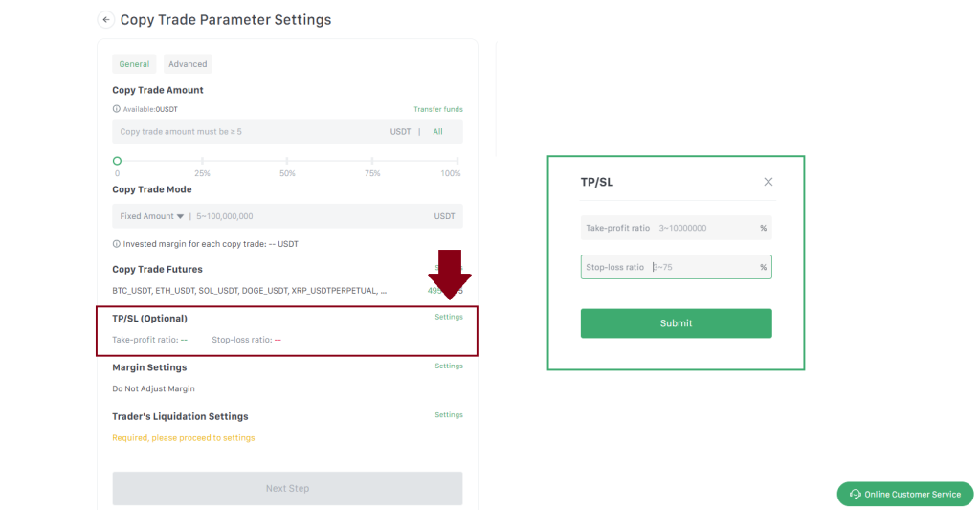The width and height of the screenshot is (980, 510).
Task: Switch to the General tab
Action: pos(134,64)
